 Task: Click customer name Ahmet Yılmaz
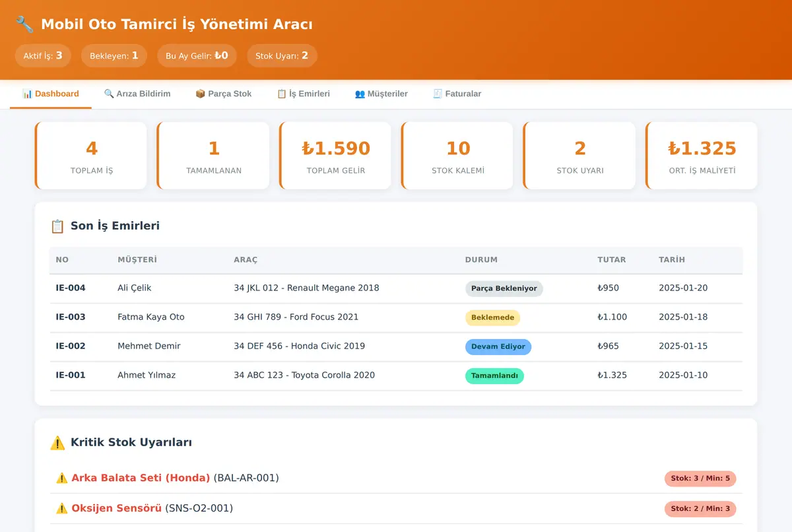pos(147,375)
